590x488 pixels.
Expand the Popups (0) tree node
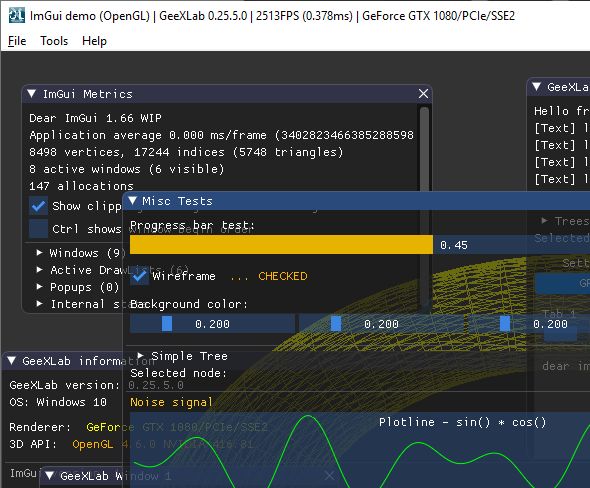click(x=40, y=287)
